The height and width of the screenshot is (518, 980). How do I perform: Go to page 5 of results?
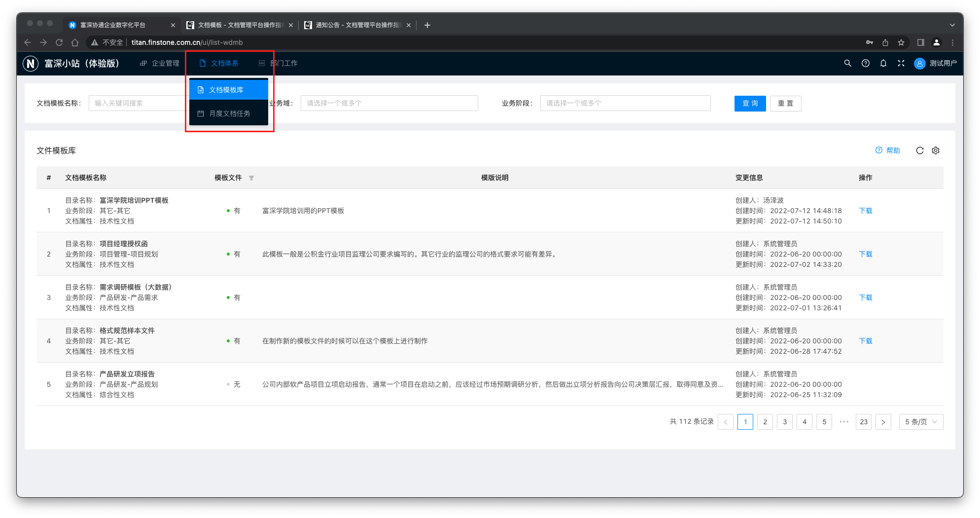824,422
